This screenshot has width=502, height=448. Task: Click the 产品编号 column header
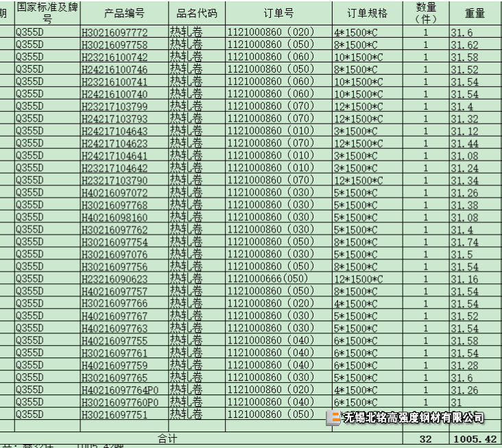click(124, 13)
